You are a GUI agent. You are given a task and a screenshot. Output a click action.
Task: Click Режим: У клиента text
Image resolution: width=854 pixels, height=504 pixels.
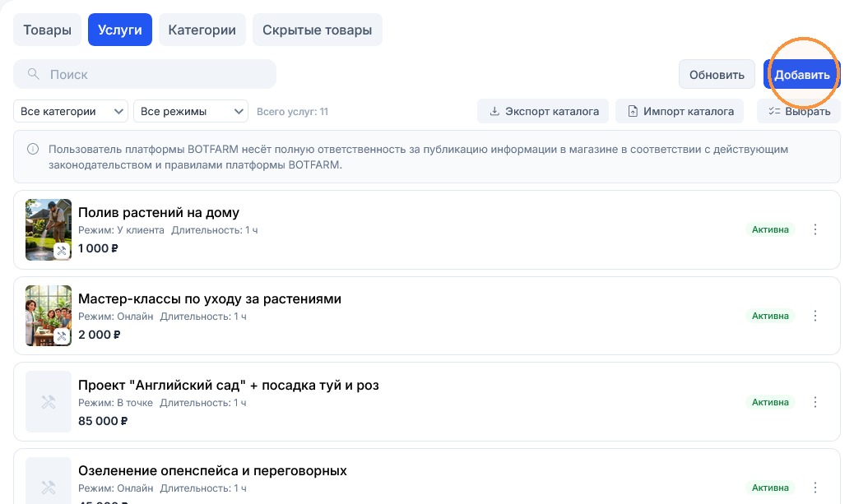coord(121,230)
